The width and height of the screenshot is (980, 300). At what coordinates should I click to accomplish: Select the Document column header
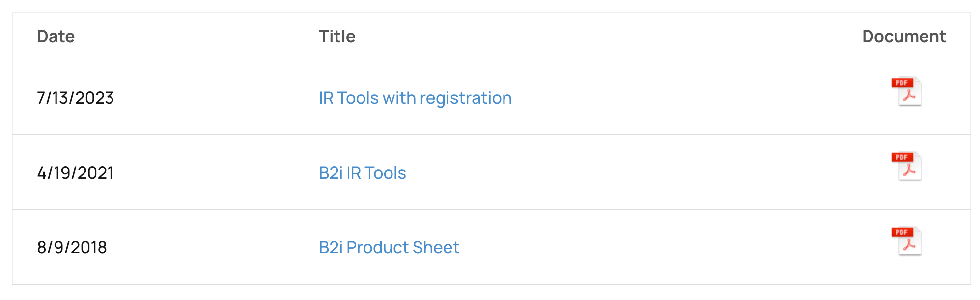point(905,36)
